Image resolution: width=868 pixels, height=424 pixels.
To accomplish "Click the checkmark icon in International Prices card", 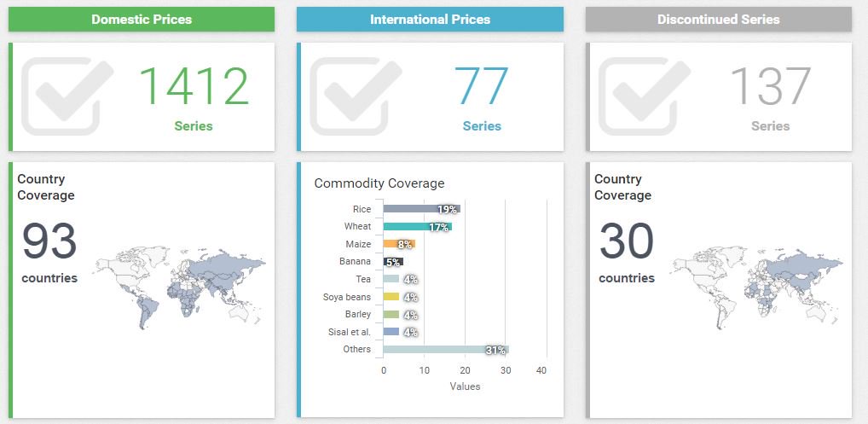I will [x=356, y=96].
